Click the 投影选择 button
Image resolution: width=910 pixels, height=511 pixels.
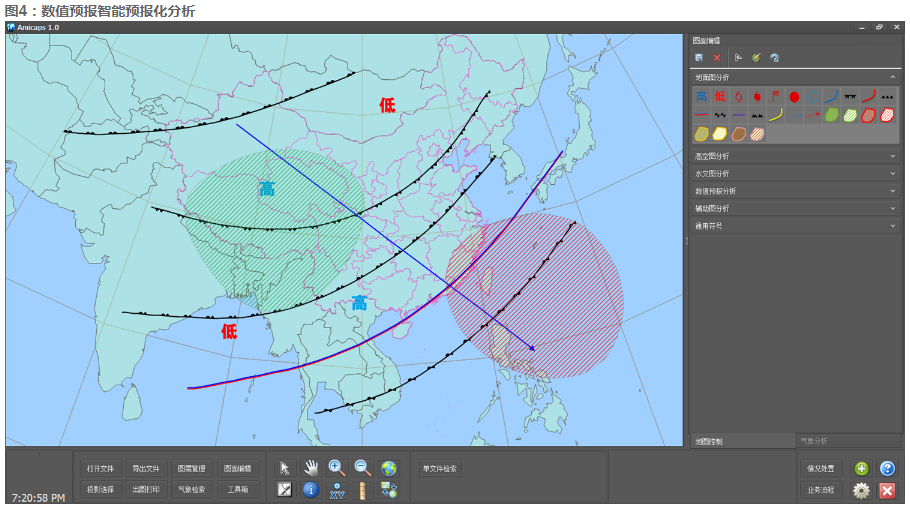(x=100, y=489)
